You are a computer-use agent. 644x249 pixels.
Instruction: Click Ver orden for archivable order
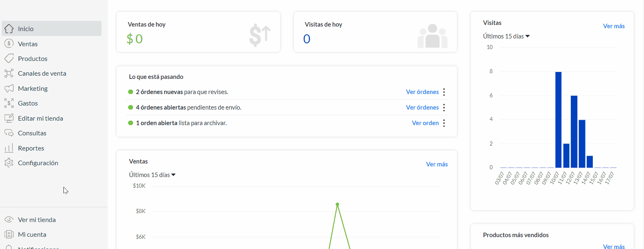pyautogui.click(x=425, y=123)
